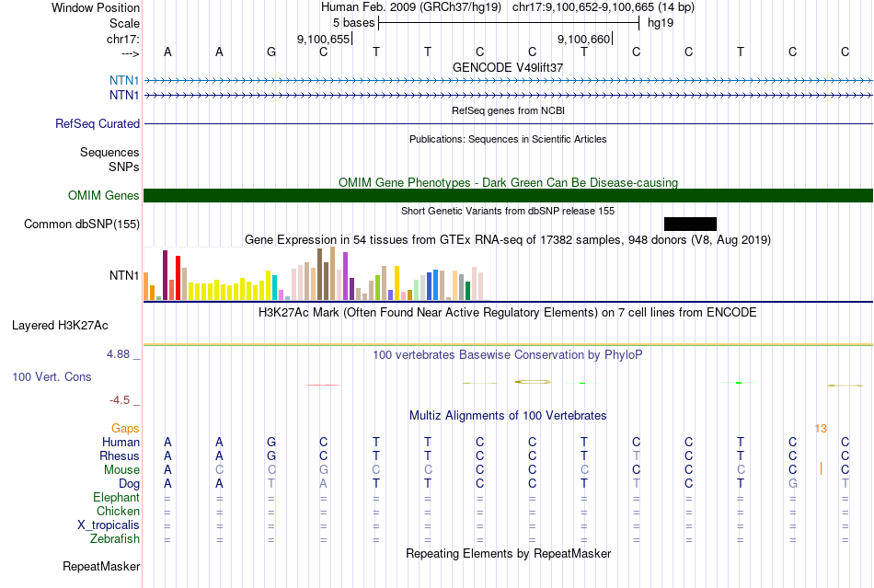Click the ---> sequence direction arrow label

point(130,54)
